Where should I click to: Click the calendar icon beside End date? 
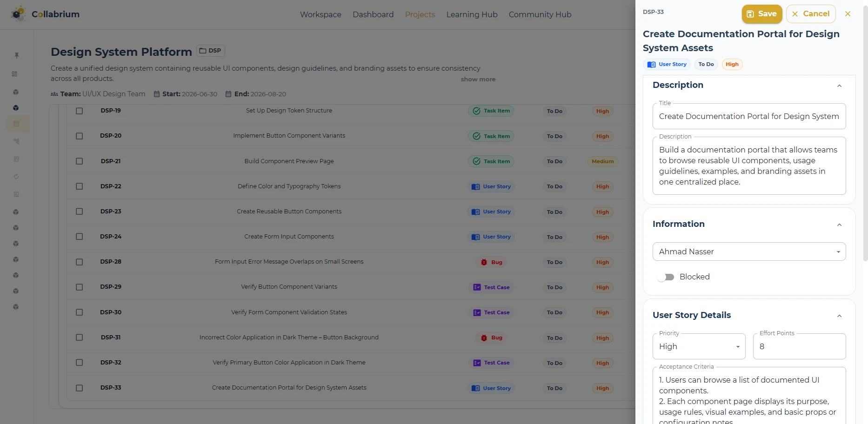(x=228, y=94)
